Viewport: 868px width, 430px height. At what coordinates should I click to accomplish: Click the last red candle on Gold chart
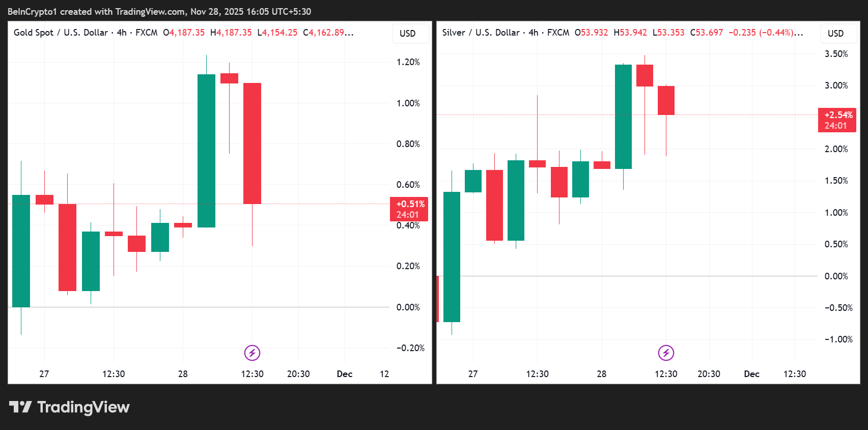(252, 144)
